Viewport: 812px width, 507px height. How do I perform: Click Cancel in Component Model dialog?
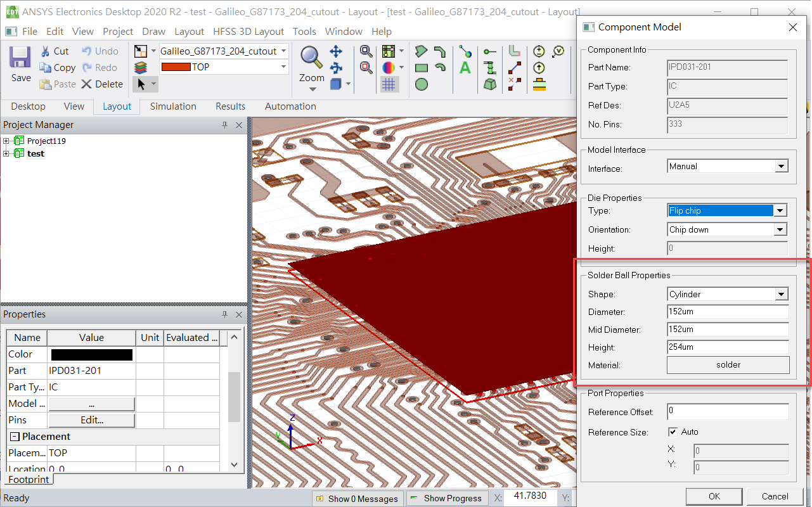(775, 496)
